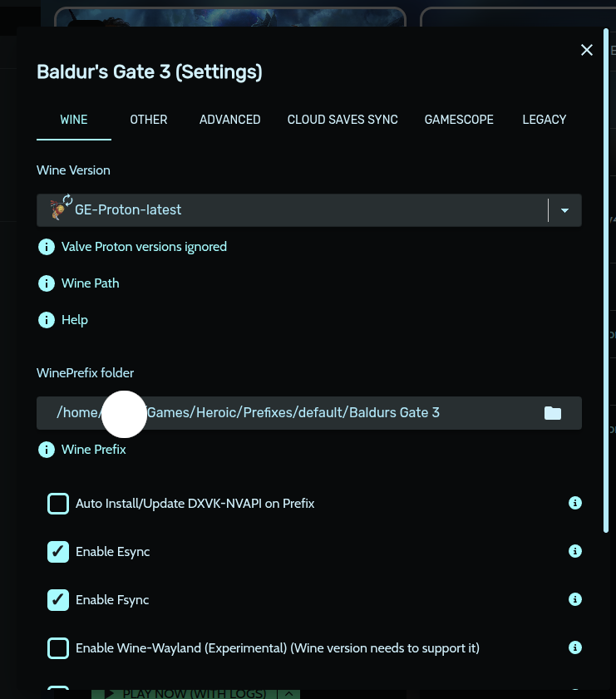The image size is (616, 699).
Task: Enable Auto Install/Update DXVK-NVAPI checkbox
Action: pos(58,504)
